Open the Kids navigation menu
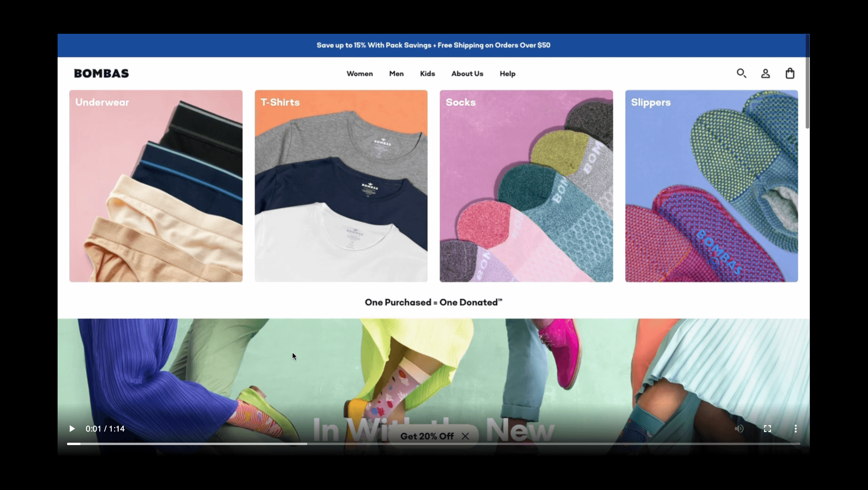Image resolution: width=868 pixels, height=490 pixels. coord(427,73)
